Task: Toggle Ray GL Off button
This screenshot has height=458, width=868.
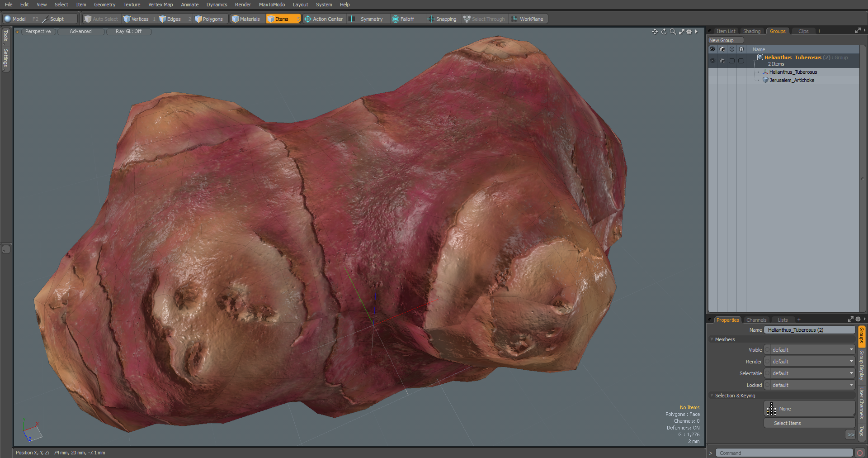Action: tap(128, 32)
